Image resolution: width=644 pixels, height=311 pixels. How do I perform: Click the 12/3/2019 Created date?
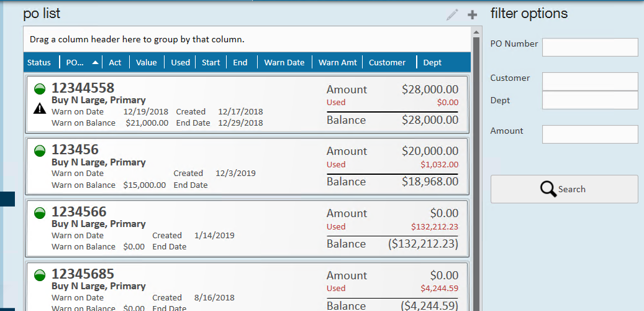tap(235, 173)
